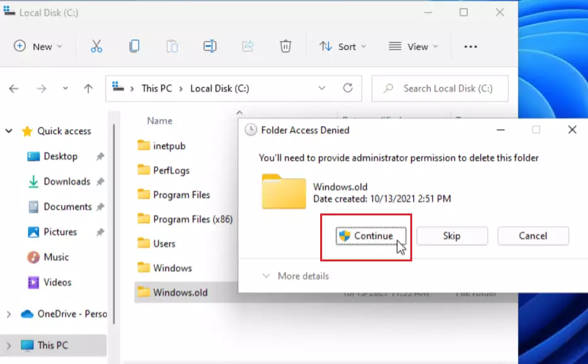Click the drive icon in address bar
Viewport: 588px width, 364px height.
point(118,87)
